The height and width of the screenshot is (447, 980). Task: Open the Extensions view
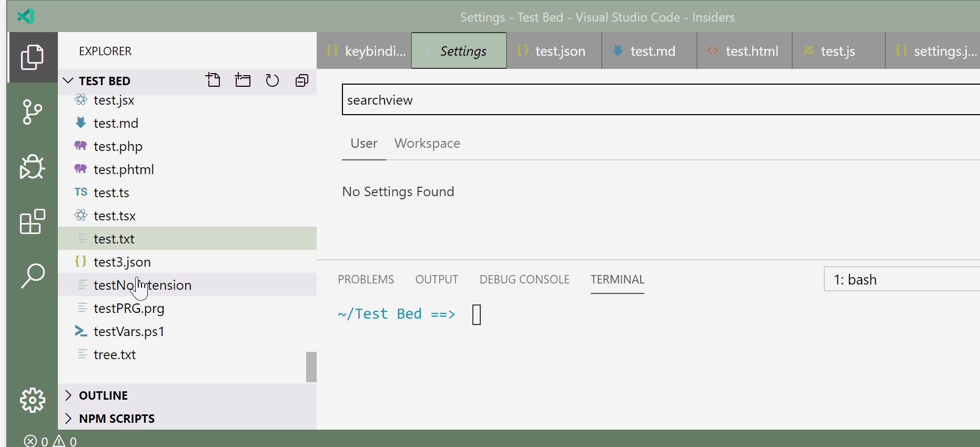[32, 221]
